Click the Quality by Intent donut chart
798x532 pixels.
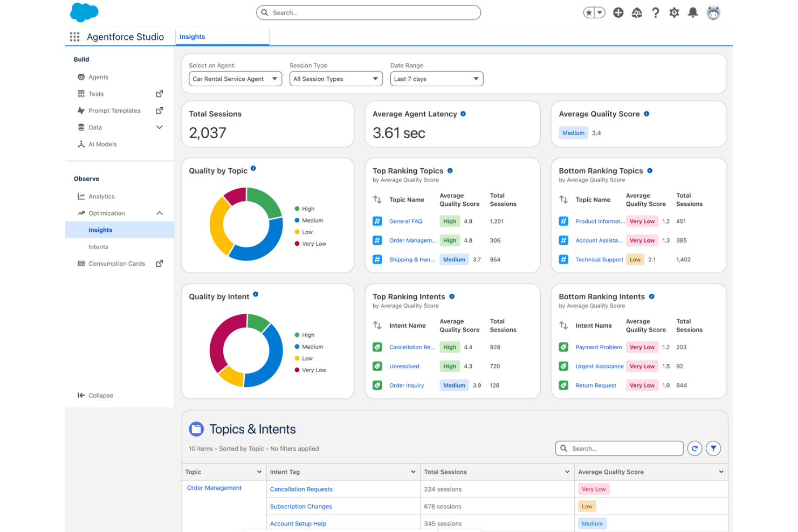pyautogui.click(x=246, y=350)
